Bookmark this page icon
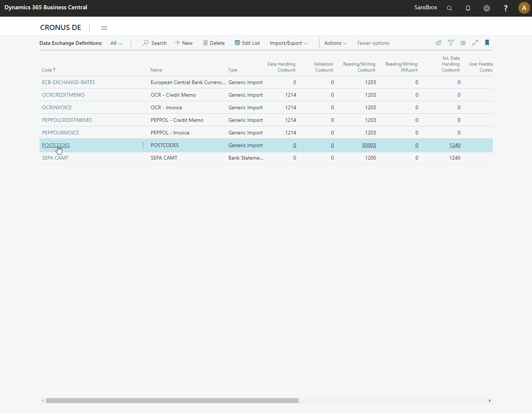532x413 pixels. click(487, 43)
